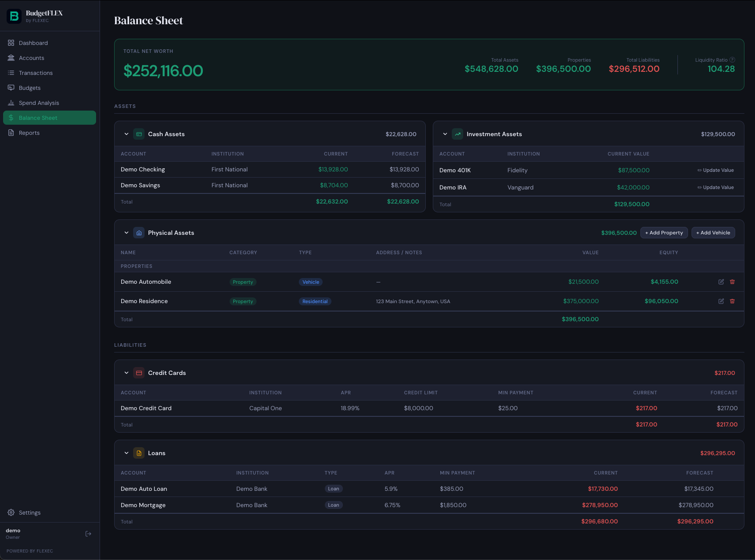The width and height of the screenshot is (755, 560).
Task: Click the Demo Checking account name
Action: pos(143,169)
